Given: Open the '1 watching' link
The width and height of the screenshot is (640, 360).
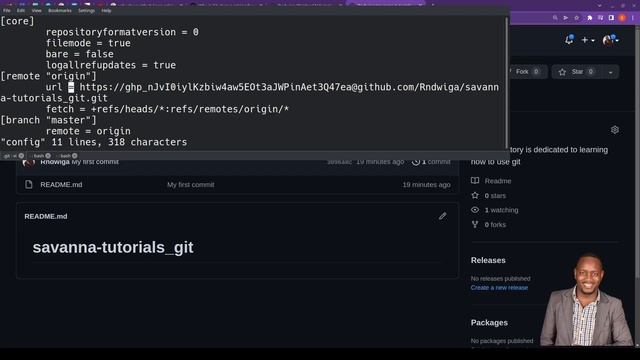Looking at the screenshot, I should point(501,210).
